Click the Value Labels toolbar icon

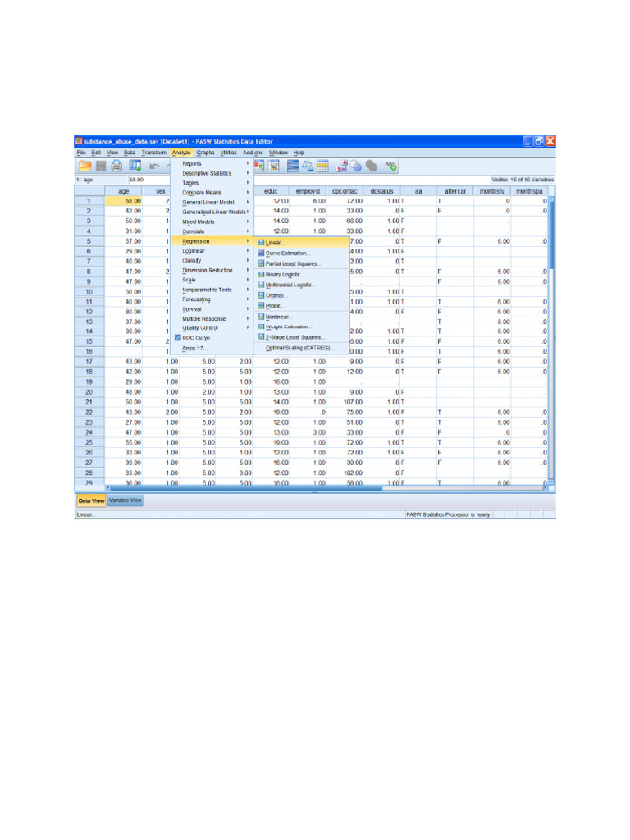click(x=342, y=166)
